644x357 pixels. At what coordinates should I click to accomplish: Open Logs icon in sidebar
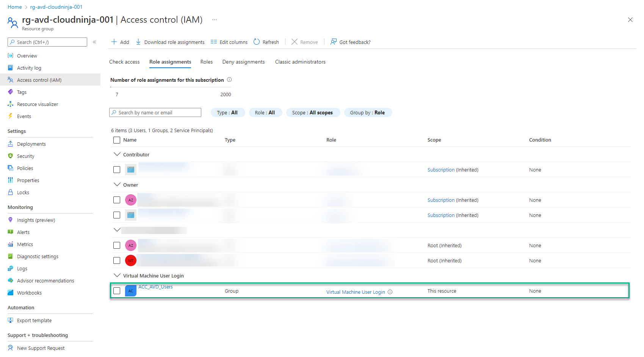point(11,268)
